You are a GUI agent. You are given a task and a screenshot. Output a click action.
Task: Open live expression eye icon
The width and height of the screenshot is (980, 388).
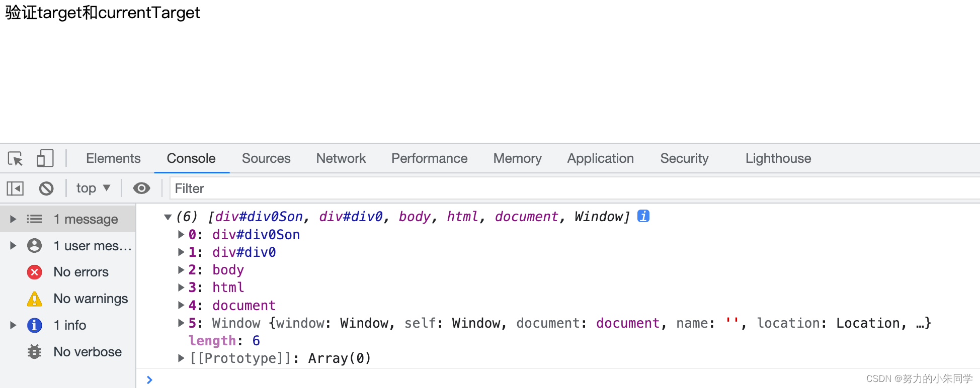pos(141,188)
